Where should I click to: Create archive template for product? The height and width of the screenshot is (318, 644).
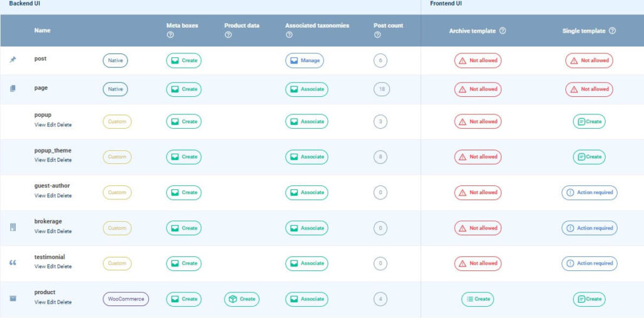[x=478, y=299]
